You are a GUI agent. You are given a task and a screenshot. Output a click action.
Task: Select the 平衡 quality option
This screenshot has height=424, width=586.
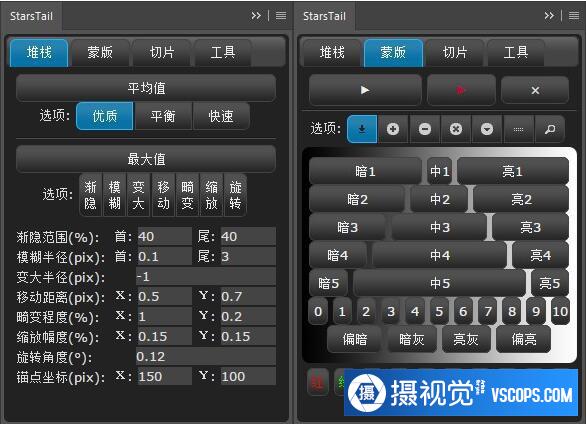tap(163, 116)
